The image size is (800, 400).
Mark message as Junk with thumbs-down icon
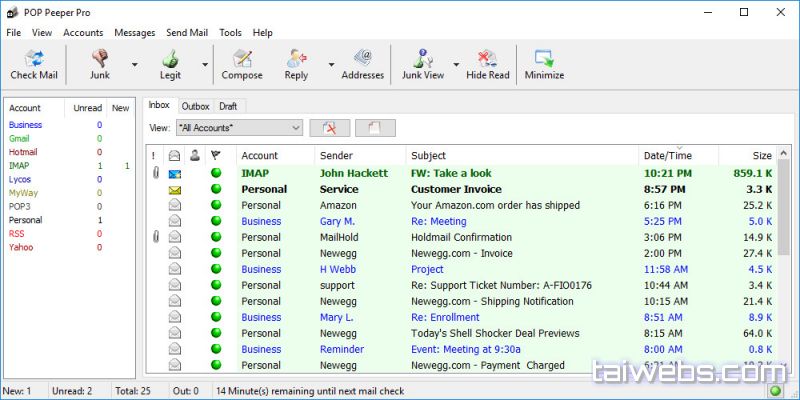[x=101, y=58]
